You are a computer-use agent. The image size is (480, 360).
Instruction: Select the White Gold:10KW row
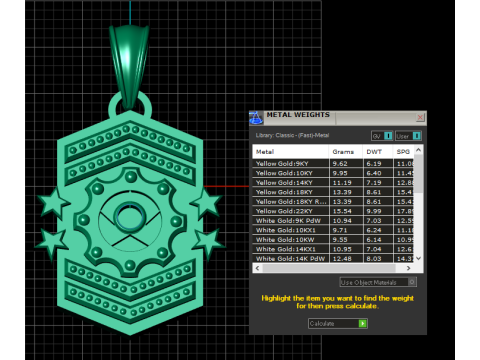(334, 240)
